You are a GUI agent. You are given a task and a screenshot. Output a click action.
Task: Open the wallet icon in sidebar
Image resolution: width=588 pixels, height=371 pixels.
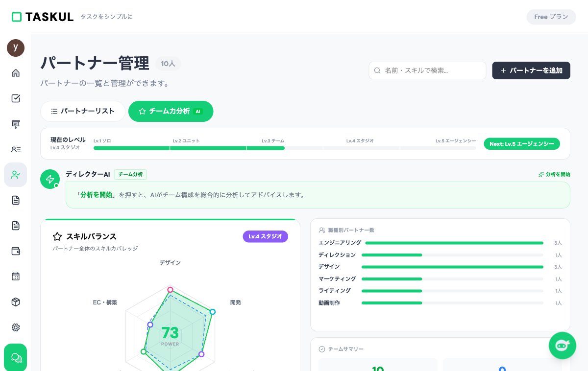tap(16, 251)
